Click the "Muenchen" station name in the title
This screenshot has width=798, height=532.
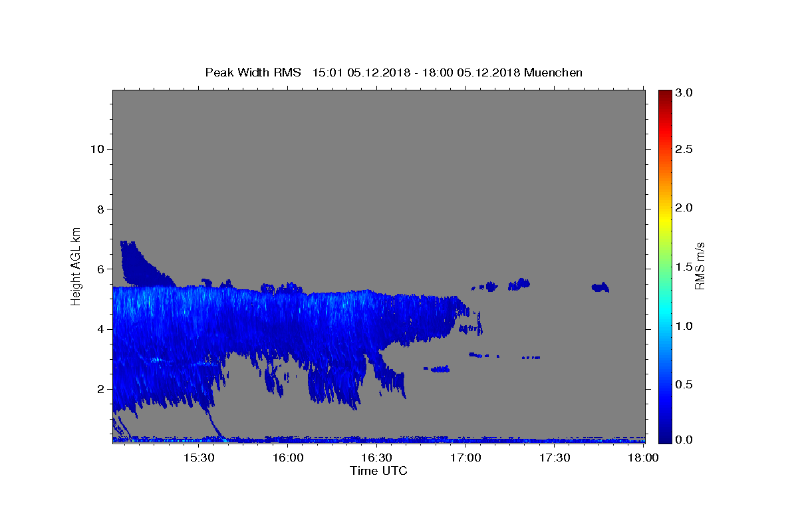[553, 72]
